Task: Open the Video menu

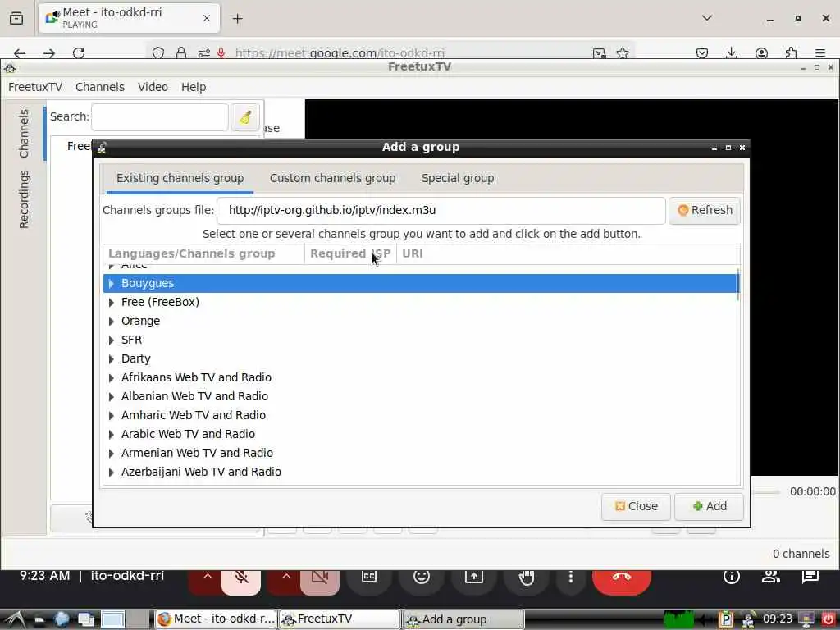Action: [x=153, y=87]
